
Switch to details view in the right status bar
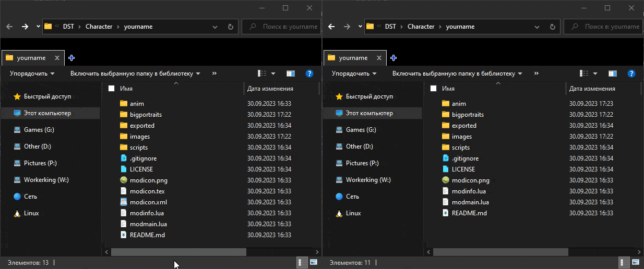[622, 262]
